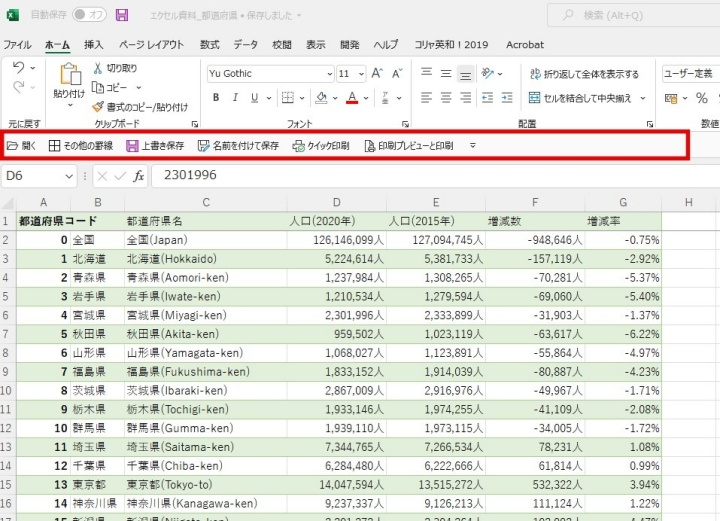The height and width of the screenshot is (521, 720).
Task: Expand the Name Box dropdown arrow
Action: 69,176
